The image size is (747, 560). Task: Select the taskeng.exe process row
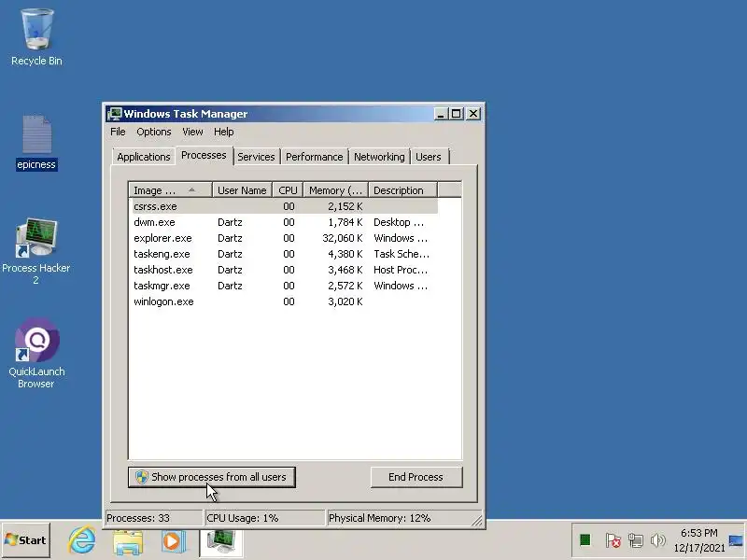click(285, 254)
